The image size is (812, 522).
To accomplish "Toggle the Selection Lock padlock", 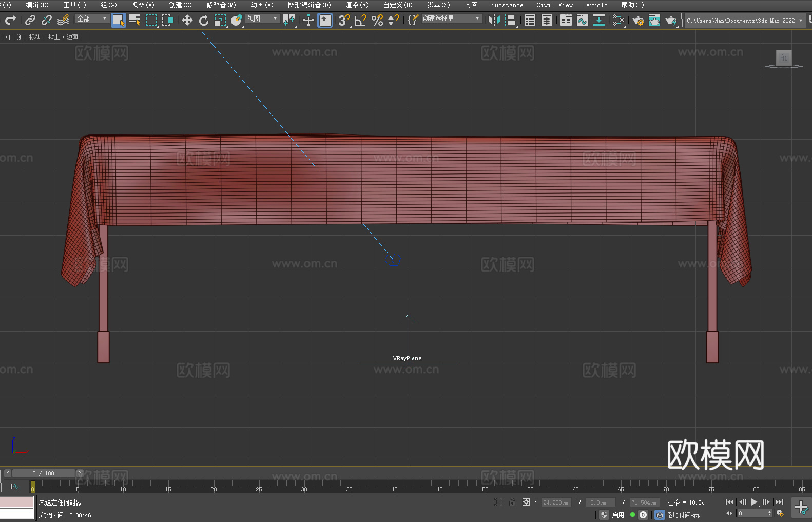I will point(512,502).
